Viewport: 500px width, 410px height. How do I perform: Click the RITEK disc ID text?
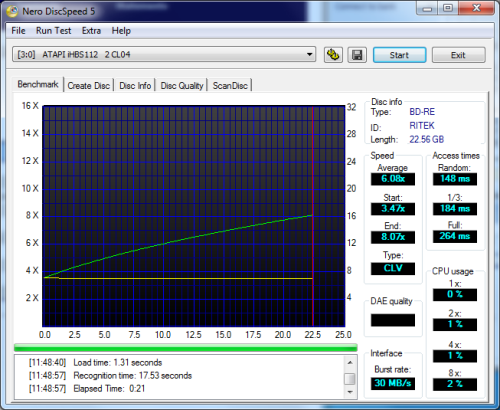tap(422, 126)
